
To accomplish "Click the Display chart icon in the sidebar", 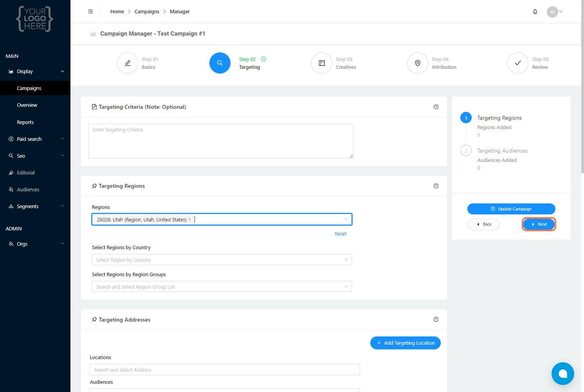I will click(11, 71).
